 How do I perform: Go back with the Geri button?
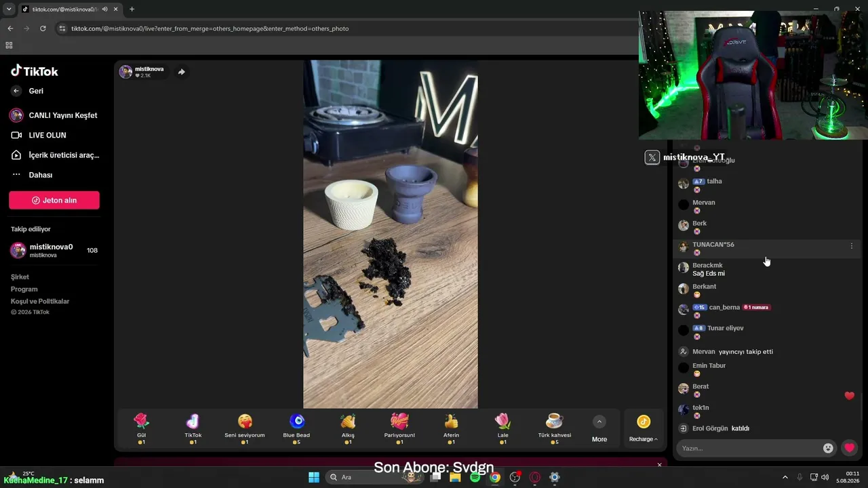pyautogui.click(x=28, y=91)
